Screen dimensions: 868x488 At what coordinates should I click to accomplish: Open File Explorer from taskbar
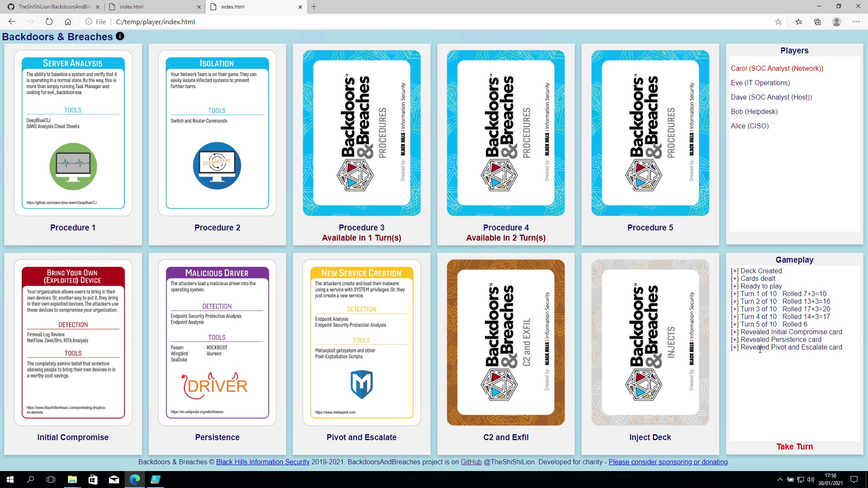pyautogui.click(x=72, y=480)
